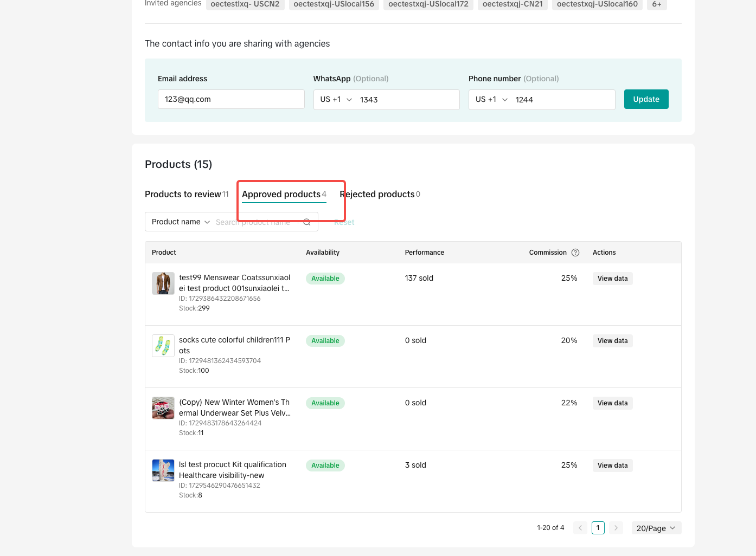Image resolution: width=756 pixels, height=556 pixels.
Task: Open the thermal underwear product thumbnail
Action: tap(163, 408)
